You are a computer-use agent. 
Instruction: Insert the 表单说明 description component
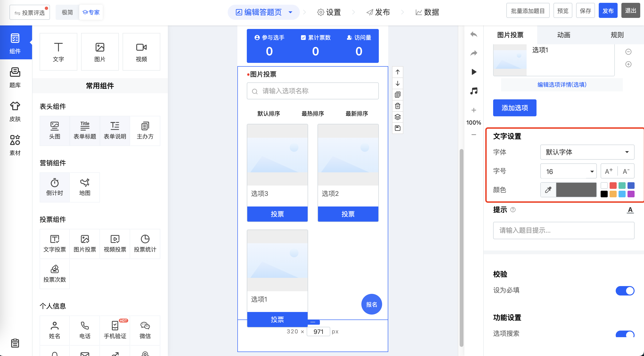(x=115, y=131)
